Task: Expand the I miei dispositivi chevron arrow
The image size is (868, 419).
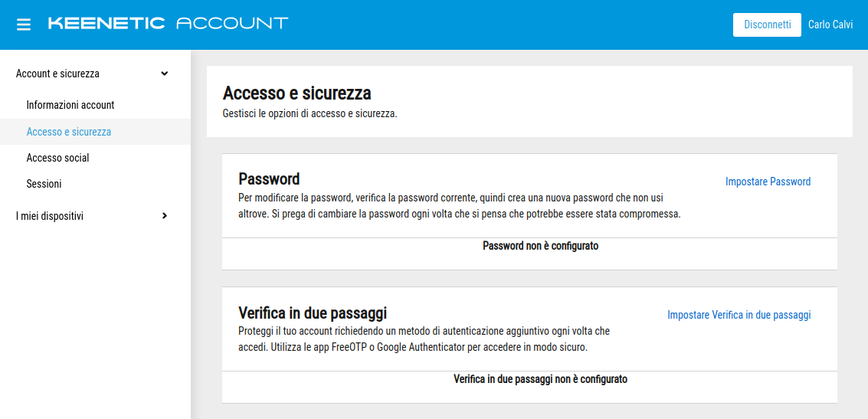Action: [164, 216]
